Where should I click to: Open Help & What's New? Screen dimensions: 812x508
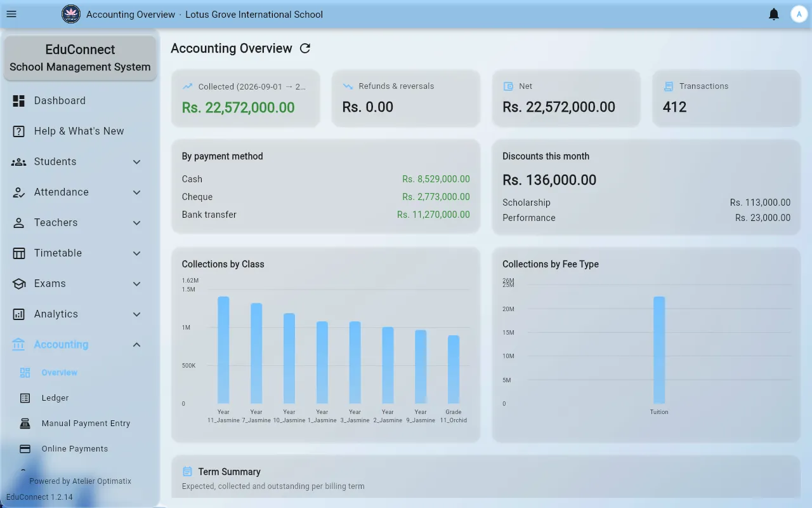pos(80,131)
